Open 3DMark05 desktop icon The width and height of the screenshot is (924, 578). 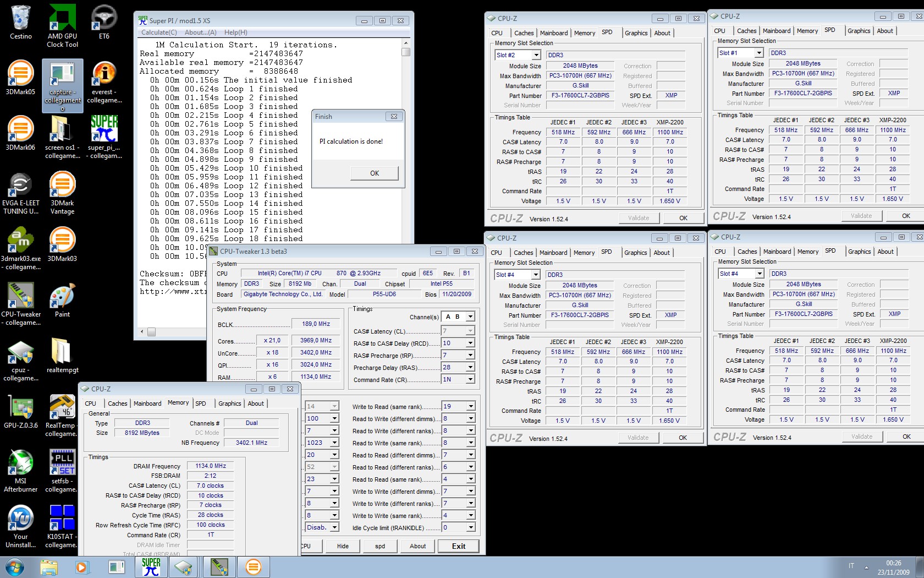tap(21, 78)
